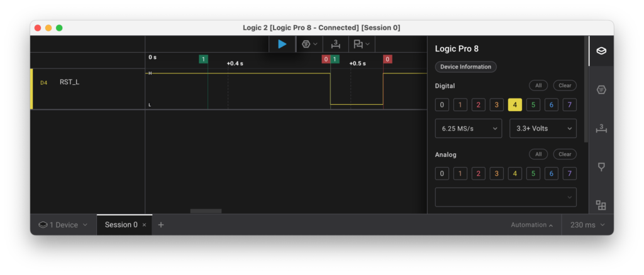
Task: Add a new session tab
Action: coord(161,225)
